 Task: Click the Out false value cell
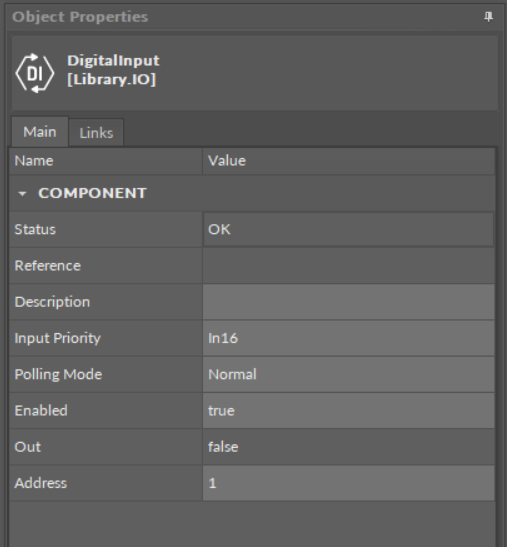(348, 447)
